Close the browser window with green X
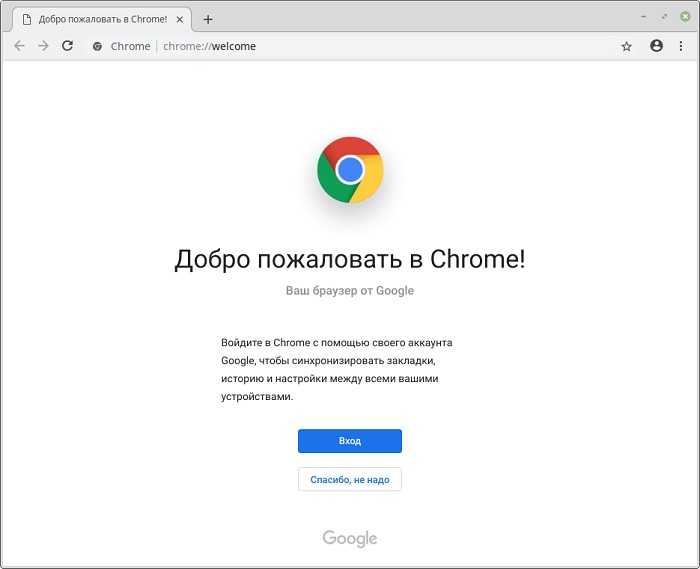The image size is (700, 569). [685, 17]
